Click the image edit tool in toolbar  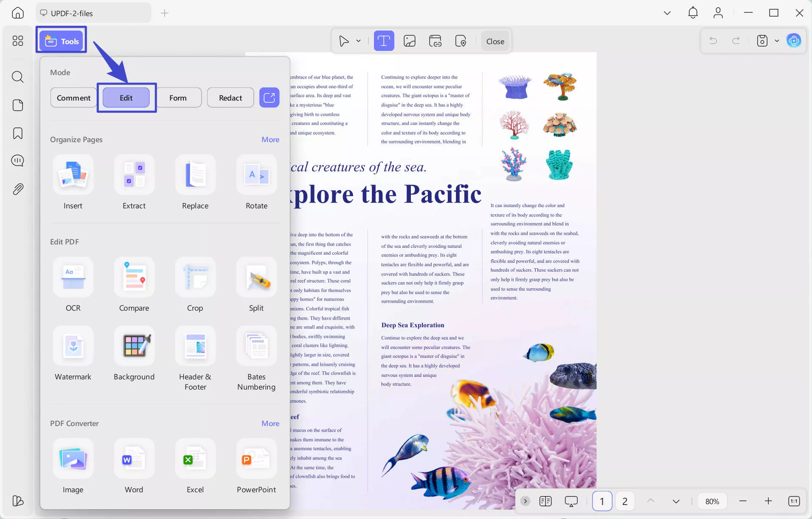coord(409,41)
